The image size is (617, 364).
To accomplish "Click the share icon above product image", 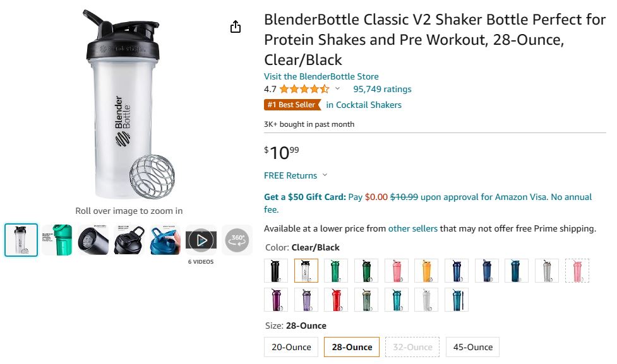I will click(236, 27).
